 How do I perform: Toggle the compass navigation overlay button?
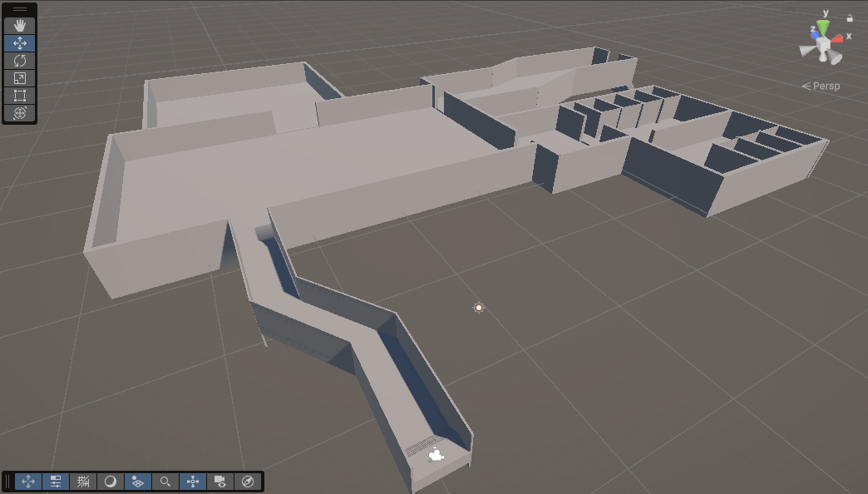click(x=248, y=482)
